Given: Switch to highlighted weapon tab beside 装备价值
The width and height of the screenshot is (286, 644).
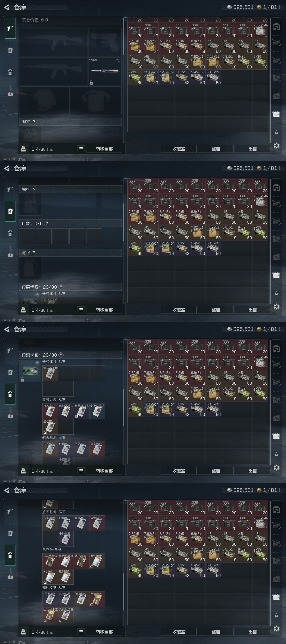Looking at the screenshot, I should pyautogui.click(x=10, y=28).
